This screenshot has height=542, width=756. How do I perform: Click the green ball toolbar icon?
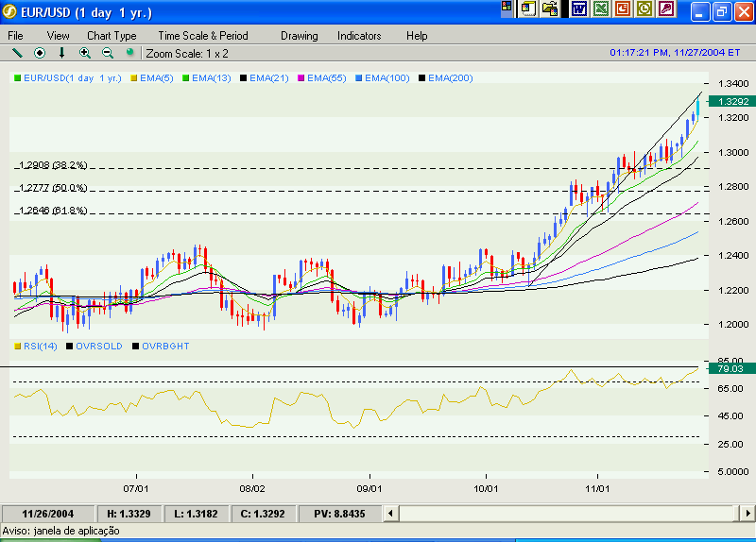[129, 53]
